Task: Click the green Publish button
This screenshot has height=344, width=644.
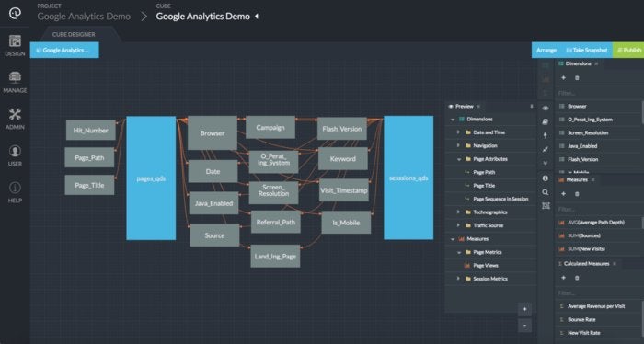Action: pos(628,50)
